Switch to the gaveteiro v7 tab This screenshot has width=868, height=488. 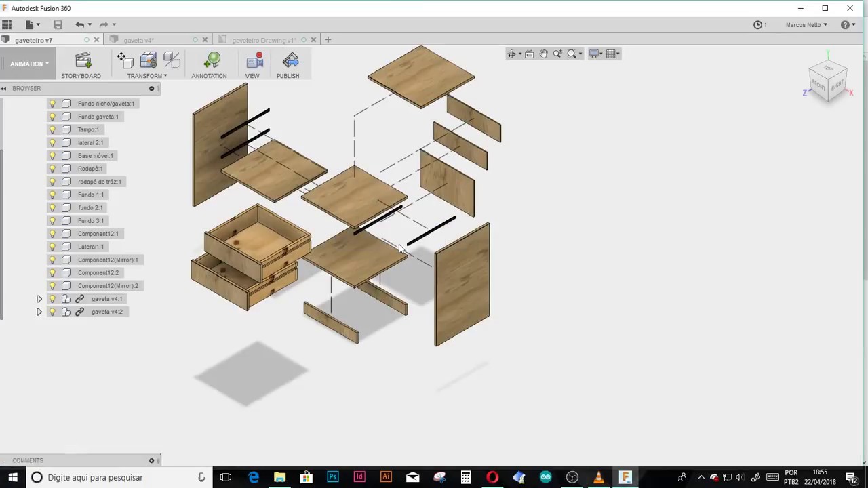click(34, 40)
